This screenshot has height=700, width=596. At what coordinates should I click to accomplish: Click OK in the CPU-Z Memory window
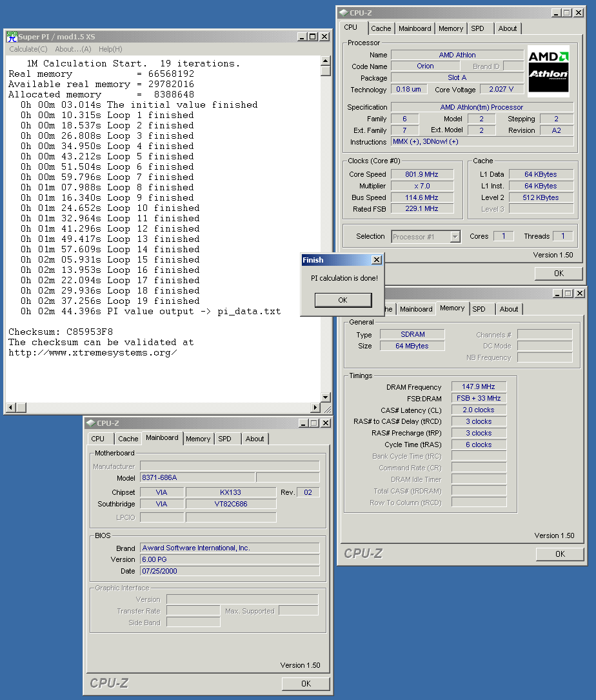coord(560,554)
